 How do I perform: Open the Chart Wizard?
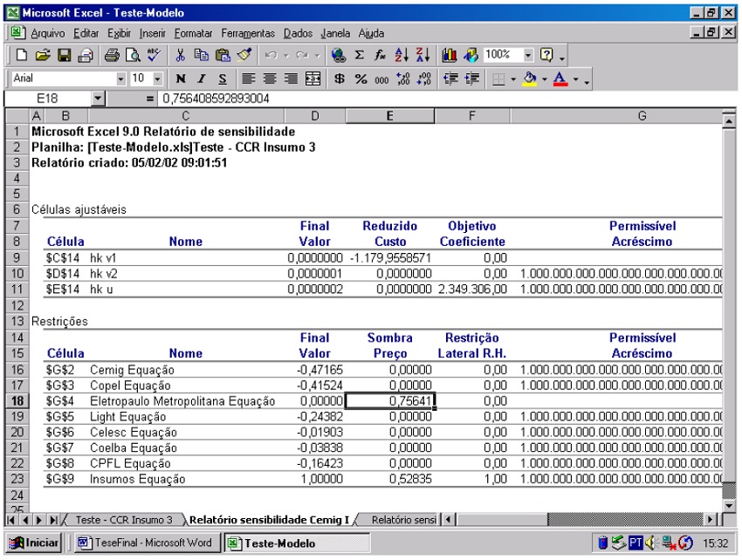[450, 54]
